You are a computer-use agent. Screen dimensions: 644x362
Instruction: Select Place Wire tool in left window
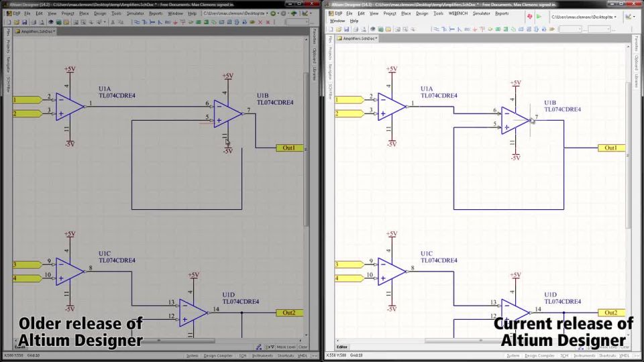pos(137,22)
